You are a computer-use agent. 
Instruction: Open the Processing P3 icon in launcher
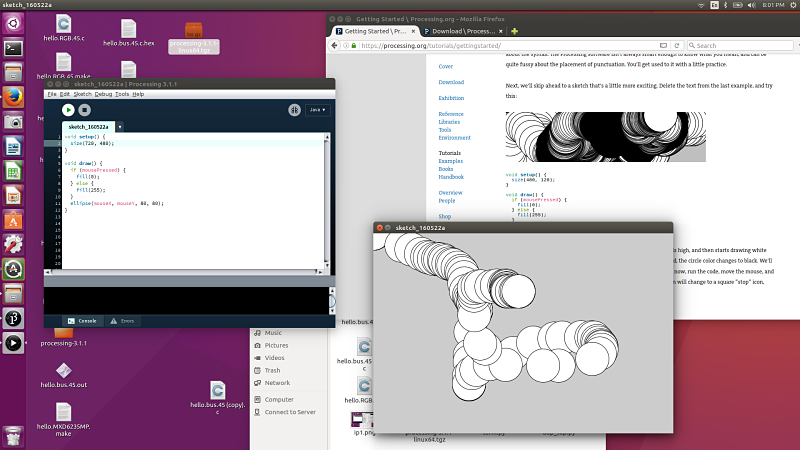coord(13,318)
